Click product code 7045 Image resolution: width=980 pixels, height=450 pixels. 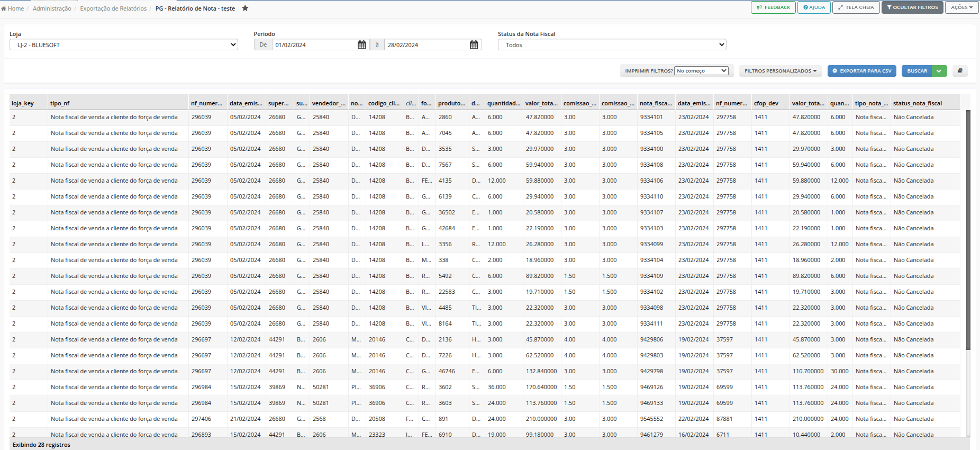click(445, 133)
